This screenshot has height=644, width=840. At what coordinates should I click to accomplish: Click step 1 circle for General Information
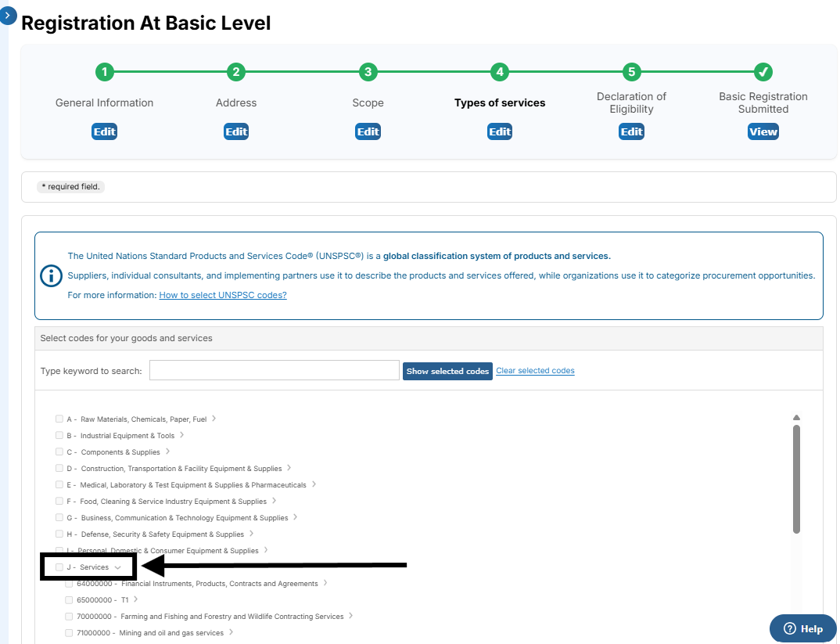click(104, 73)
